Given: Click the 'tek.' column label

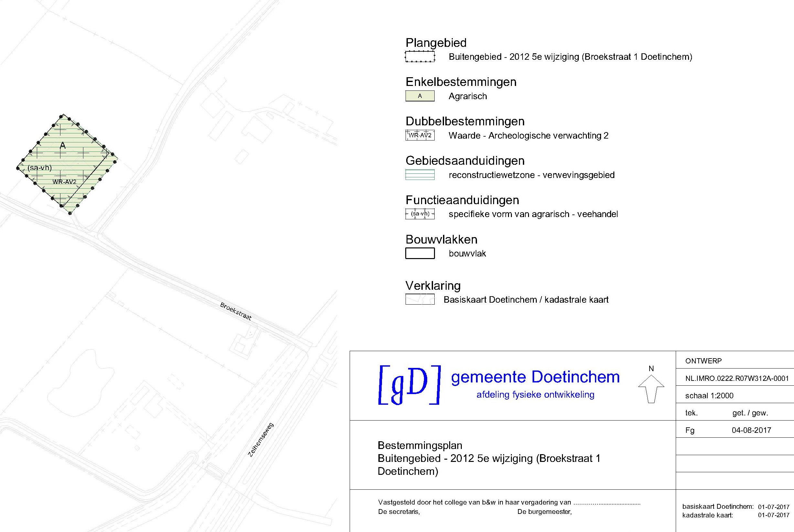Looking at the screenshot, I should tap(692, 413).
